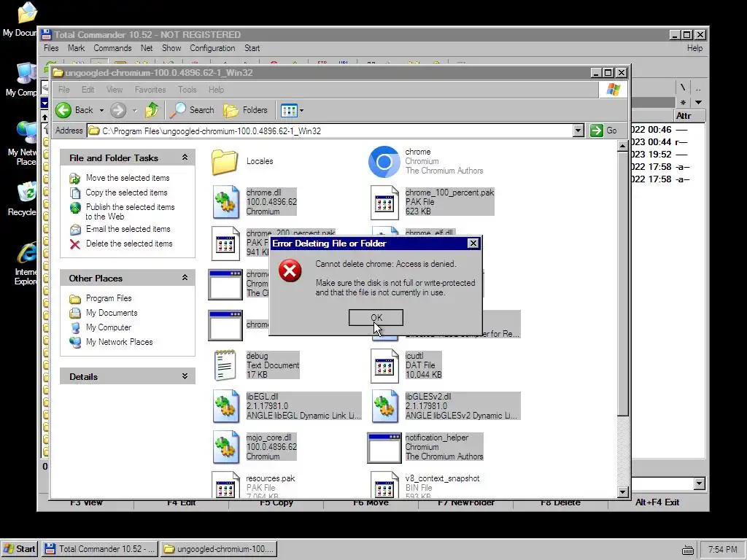This screenshot has width=747, height=560.
Task: Click the Go button
Action: 603,131
